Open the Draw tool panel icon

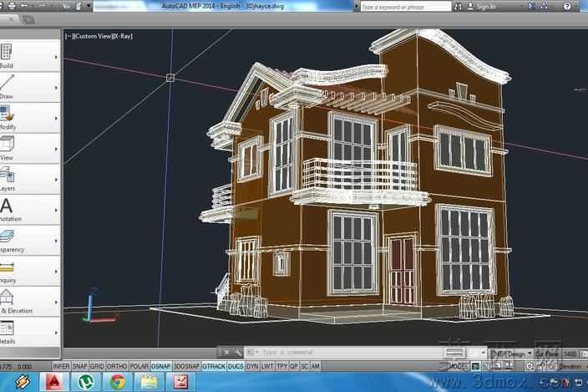[x=7, y=83]
